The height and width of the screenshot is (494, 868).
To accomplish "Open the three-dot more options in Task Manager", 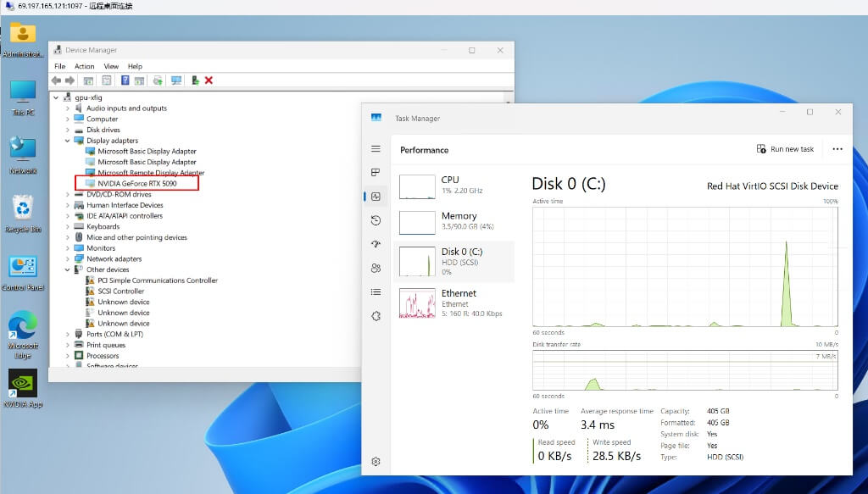I will pyautogui.click(x=837, y=149).
